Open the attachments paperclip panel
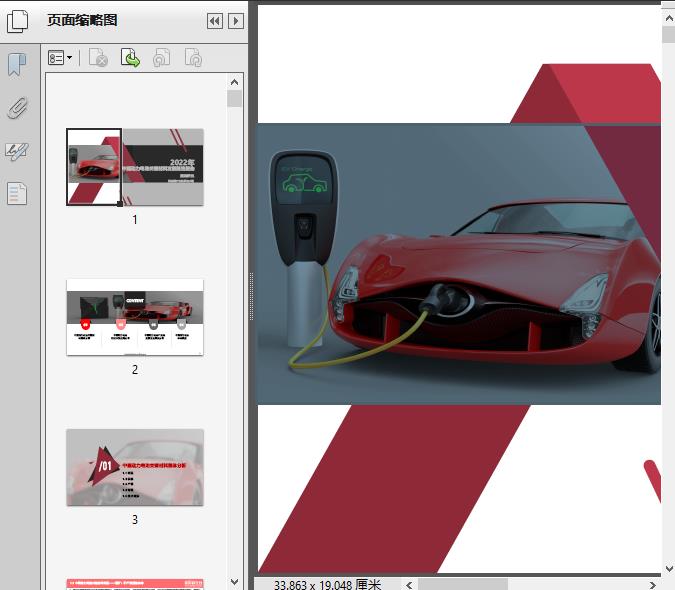Image resolution: width=675 pixels, height=590 pixels. (18, 108)
